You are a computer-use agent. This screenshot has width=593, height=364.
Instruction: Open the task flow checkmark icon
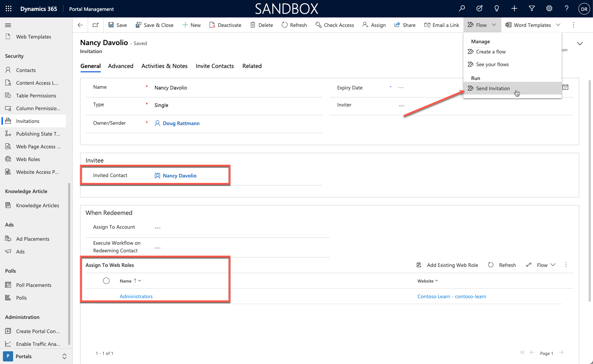pyautogui.click(x=479, y=9)
